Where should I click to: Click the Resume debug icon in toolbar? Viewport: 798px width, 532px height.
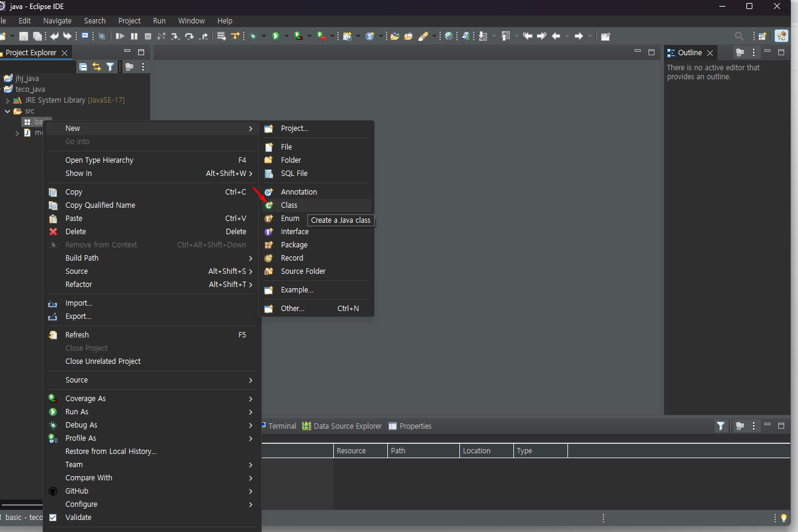pos(120,36)
